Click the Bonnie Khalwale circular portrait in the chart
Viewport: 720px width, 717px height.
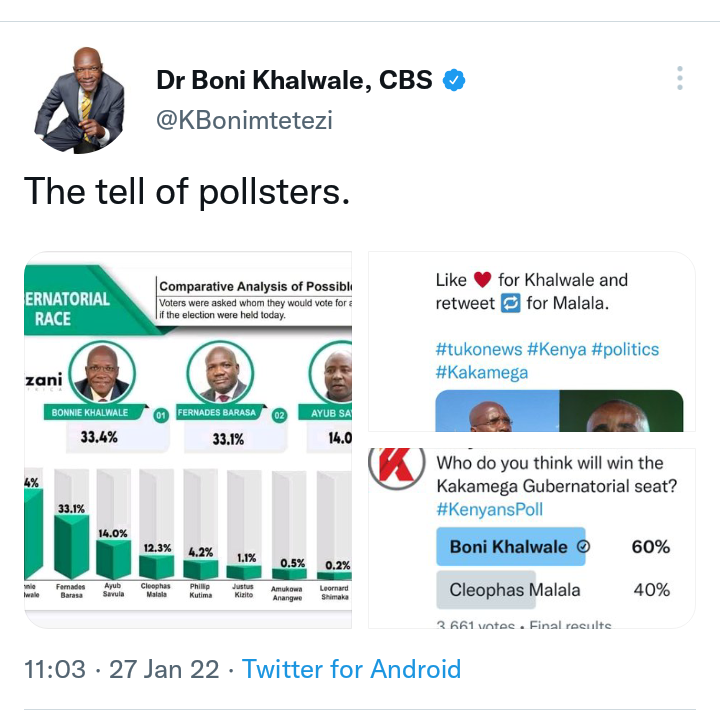102,373
